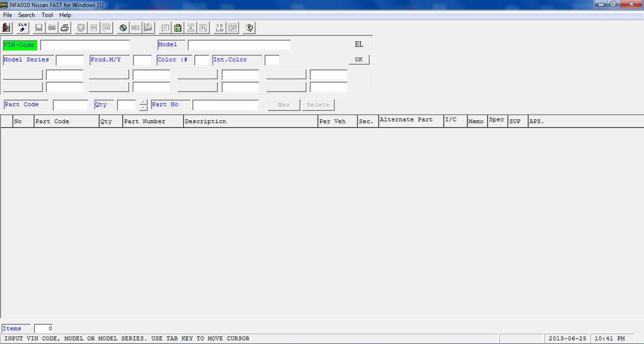Click the icon right of ABC

point(148,28)
